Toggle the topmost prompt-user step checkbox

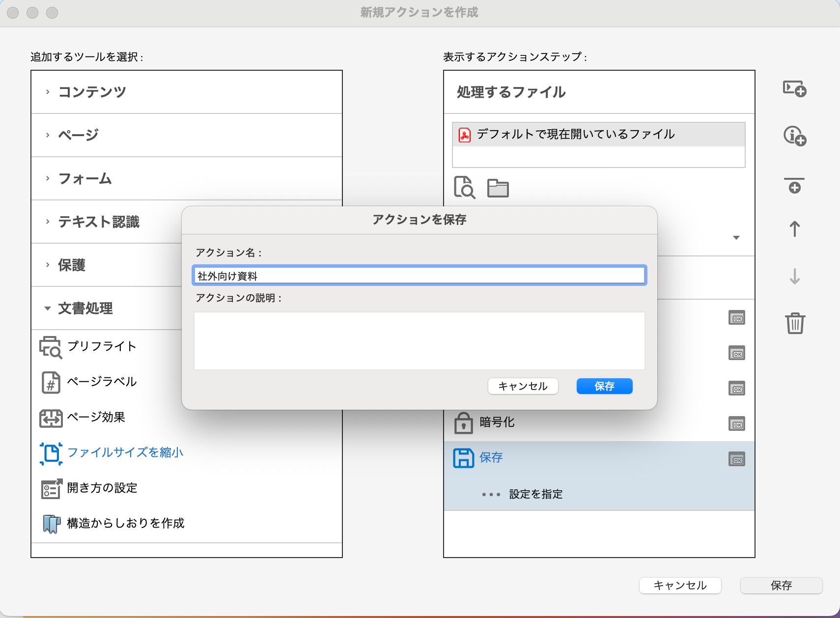point(736,318)
